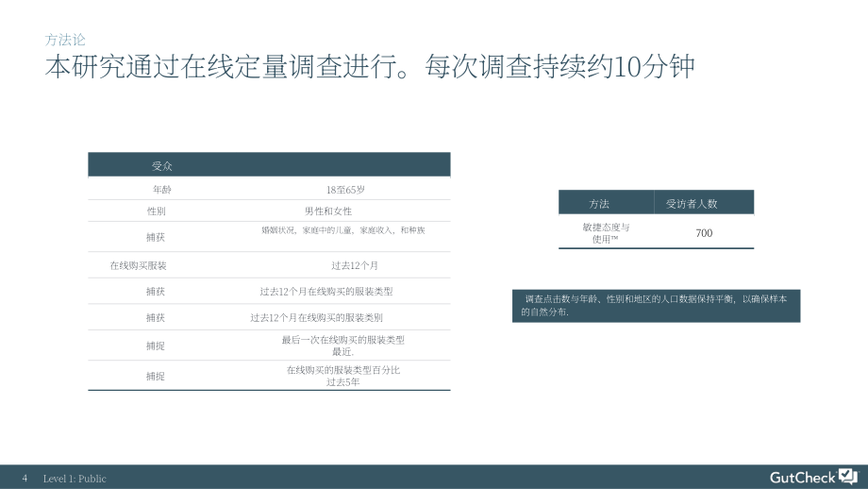
Task: Select 过去12个月在线购买的服装类型 cell
Action: (x=326, y=292)
